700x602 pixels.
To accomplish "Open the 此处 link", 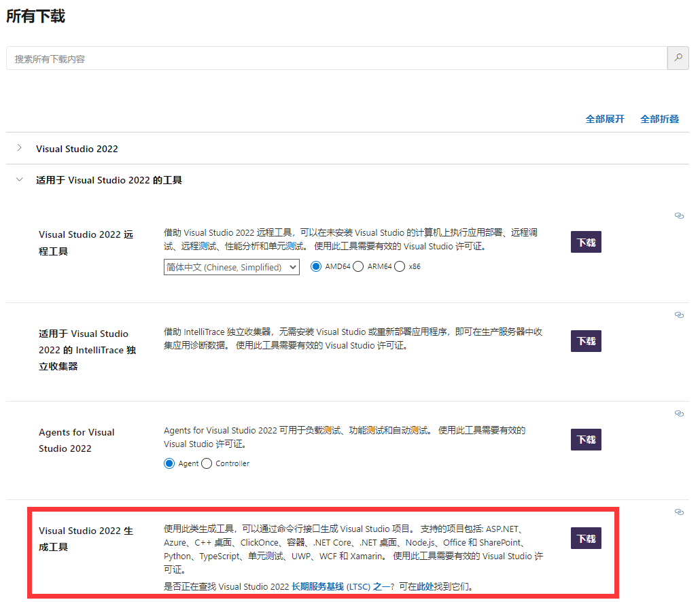I will (425, 586).
